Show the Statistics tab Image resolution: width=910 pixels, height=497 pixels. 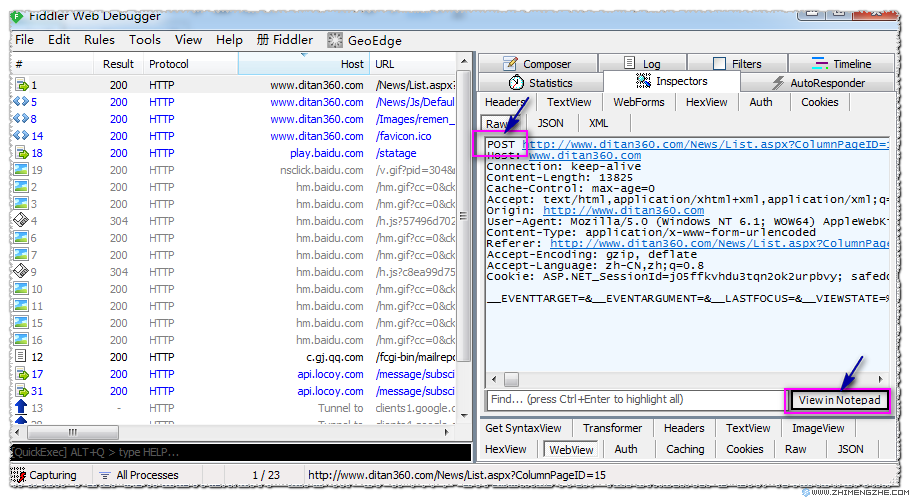coord(540,83)
